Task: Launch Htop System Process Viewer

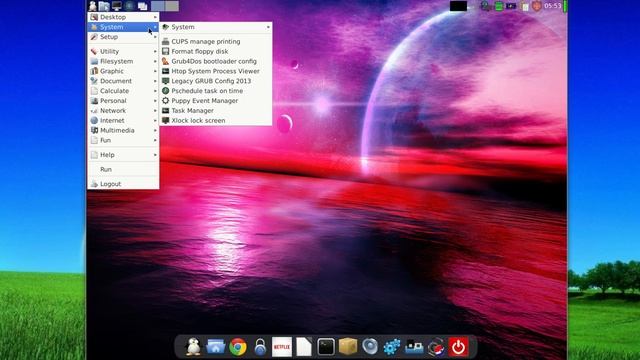Action: pyautogui.click(x=216, y=71)
